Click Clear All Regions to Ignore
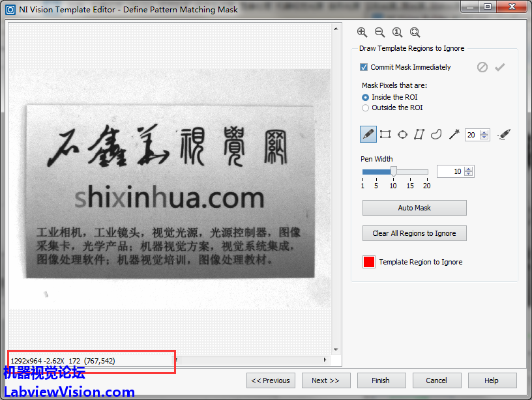 [x=414, y=233]
